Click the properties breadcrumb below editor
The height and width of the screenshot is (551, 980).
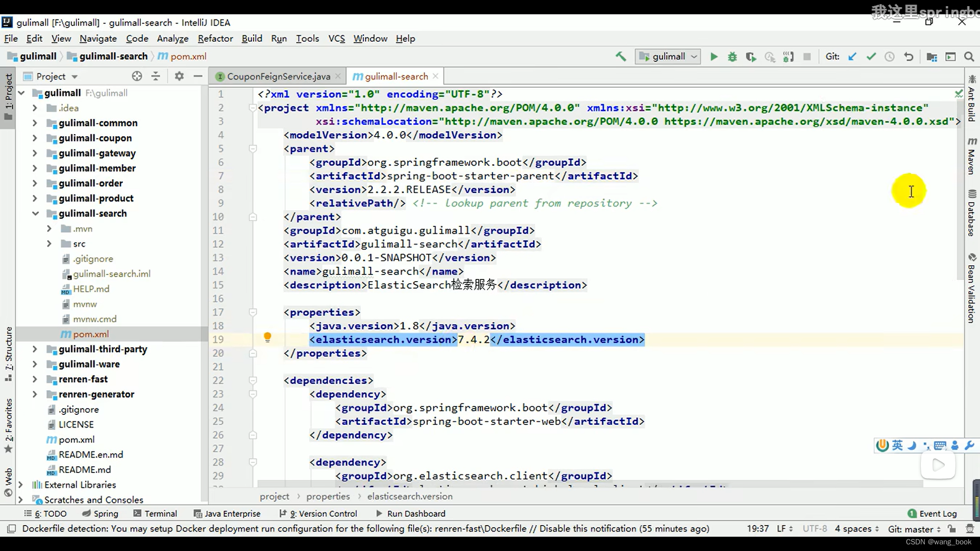click(328, 496)
